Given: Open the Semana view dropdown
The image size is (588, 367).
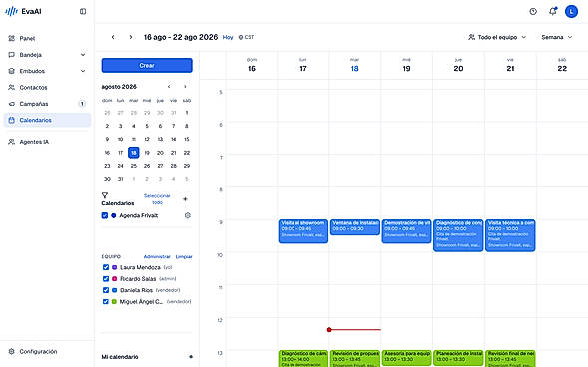Looking at the screenshot, I should [x=556, y=37].
